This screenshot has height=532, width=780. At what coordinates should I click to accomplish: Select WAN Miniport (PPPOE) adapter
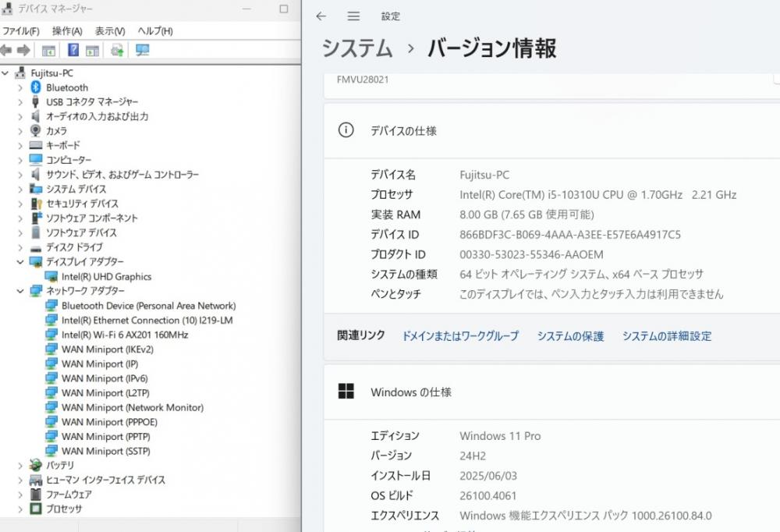[x=109, y=422]
